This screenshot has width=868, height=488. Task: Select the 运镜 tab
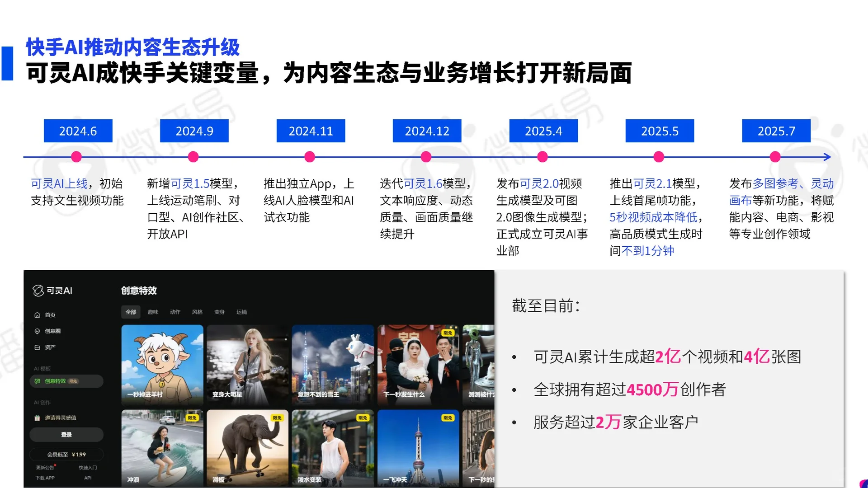242,312
